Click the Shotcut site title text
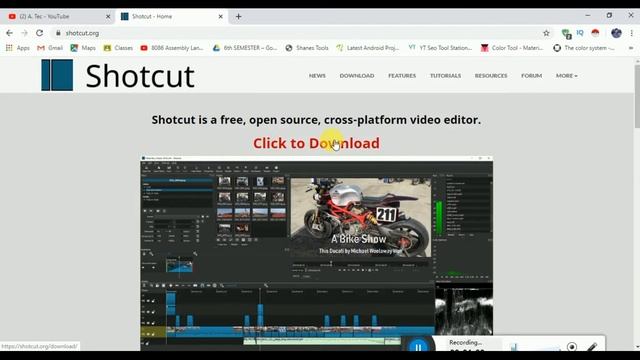Image resolution: width=640 pixels, height=360 pixels. 140,76
